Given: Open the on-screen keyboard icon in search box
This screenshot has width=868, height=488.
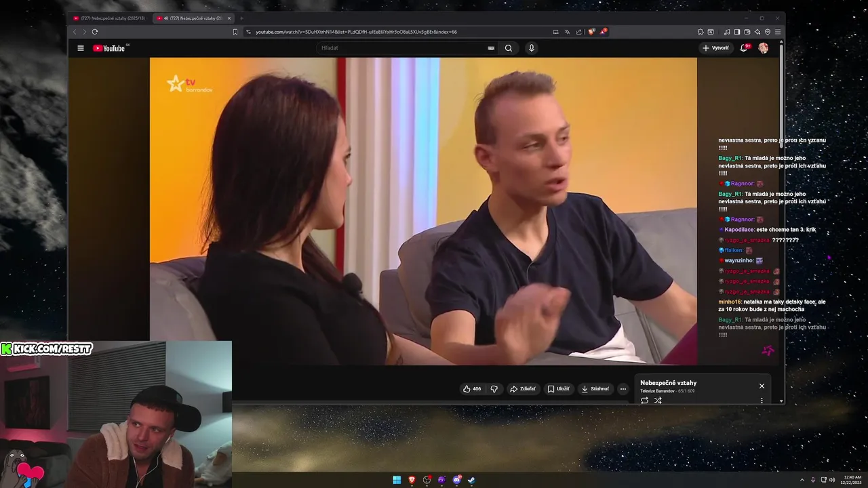Looking at the screenshot, I should click(x=491, y=48).
